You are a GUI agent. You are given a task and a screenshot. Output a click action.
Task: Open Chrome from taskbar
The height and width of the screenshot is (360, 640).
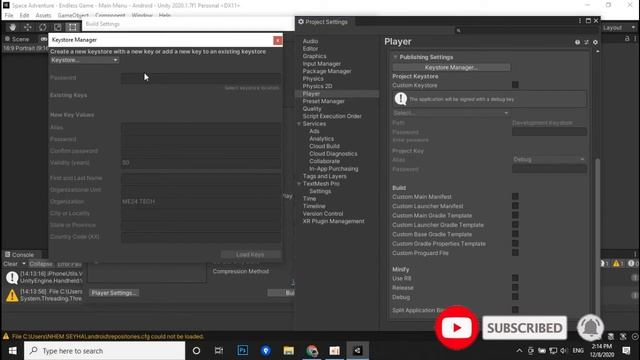312,351
